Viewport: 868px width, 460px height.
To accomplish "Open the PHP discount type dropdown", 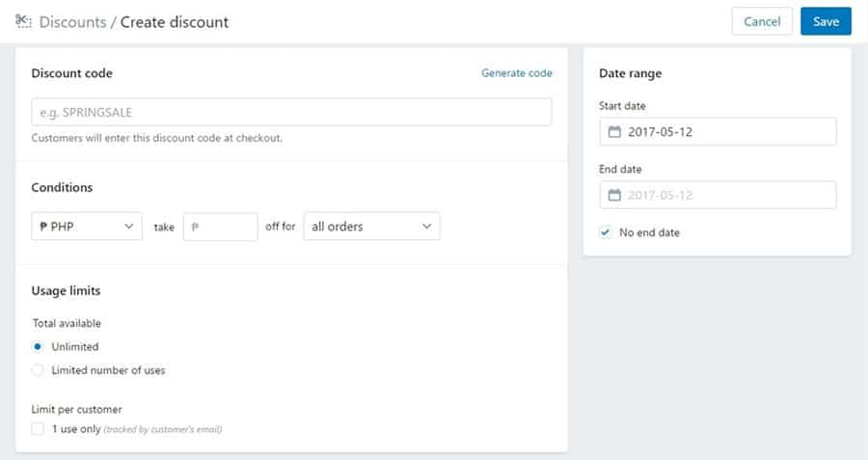I will 87,227.
